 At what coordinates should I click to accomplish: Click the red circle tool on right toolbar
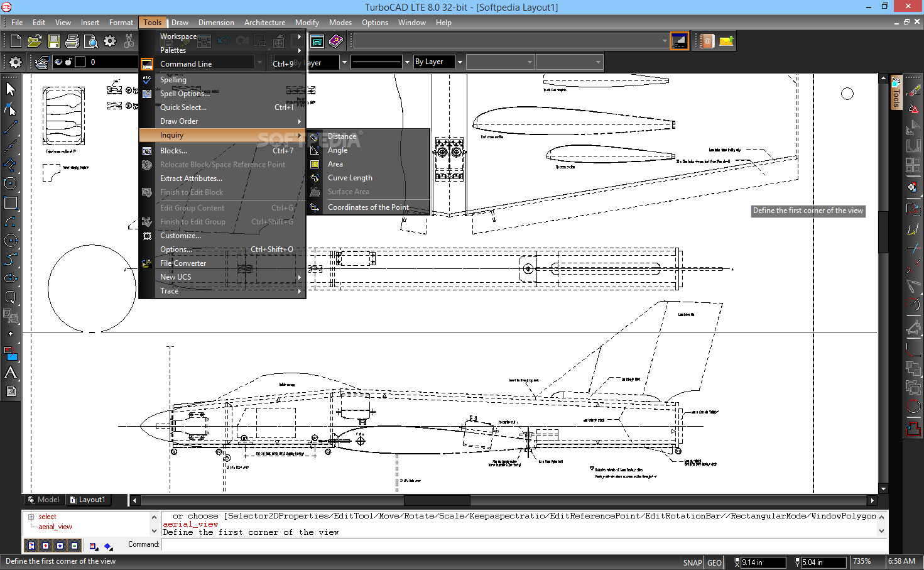tap(913, 407)
